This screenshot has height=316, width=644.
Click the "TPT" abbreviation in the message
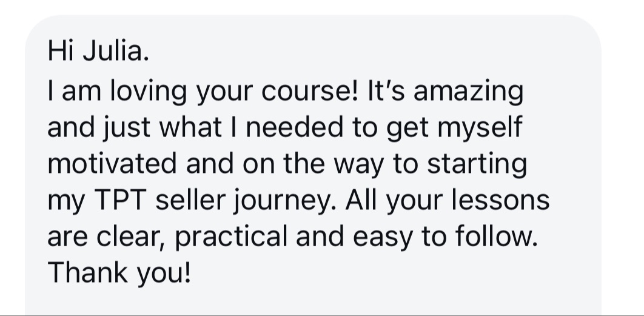coord(120,200)
